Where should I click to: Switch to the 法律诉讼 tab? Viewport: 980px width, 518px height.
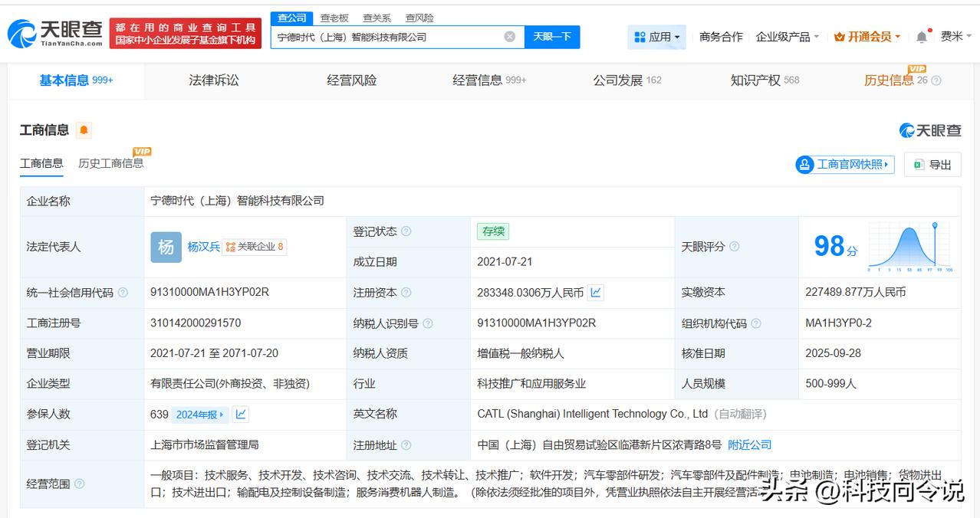[214, 80]
